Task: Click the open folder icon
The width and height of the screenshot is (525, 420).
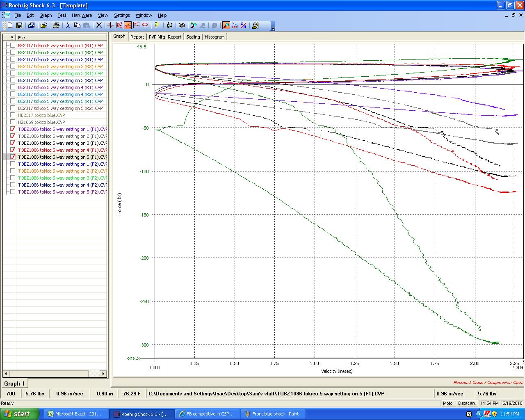Action: pos(43,25)
